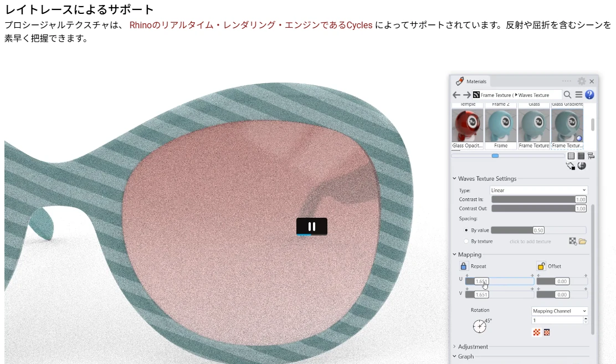616x364 pixels.
Task: Click the thumbnail list vertical scrollbar
Action: (x=593, y=125)
